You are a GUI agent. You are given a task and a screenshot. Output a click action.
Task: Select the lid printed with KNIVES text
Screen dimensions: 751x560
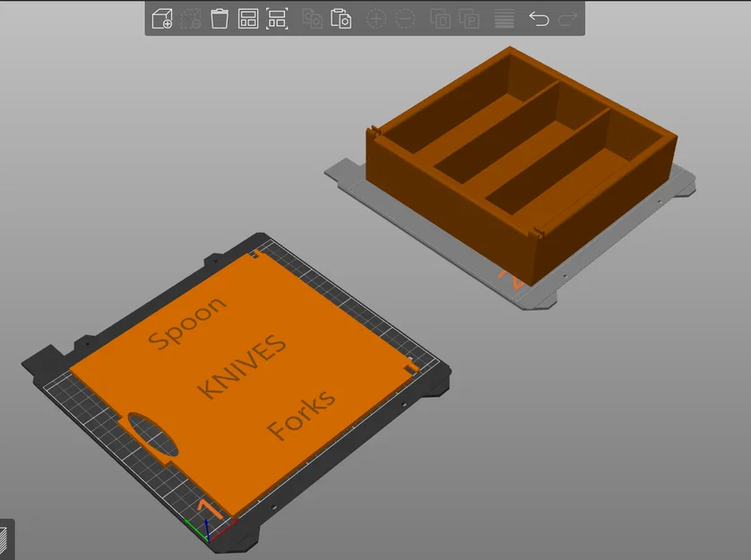(242, 367)
